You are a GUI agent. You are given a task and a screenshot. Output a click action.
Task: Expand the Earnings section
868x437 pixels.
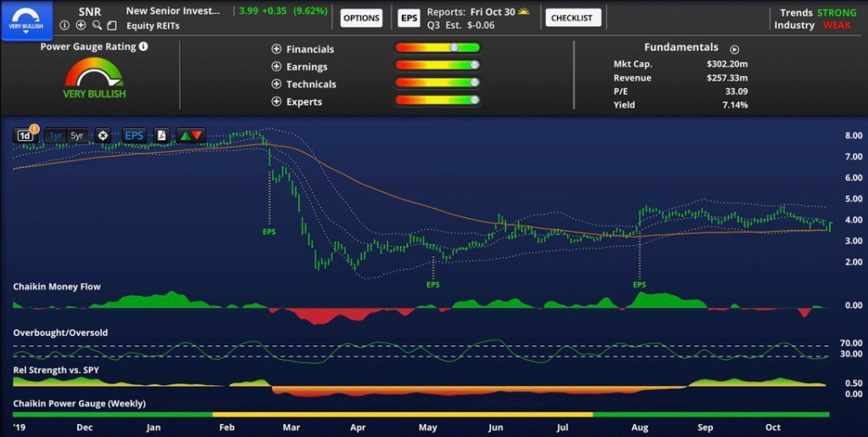click(276, 66)
